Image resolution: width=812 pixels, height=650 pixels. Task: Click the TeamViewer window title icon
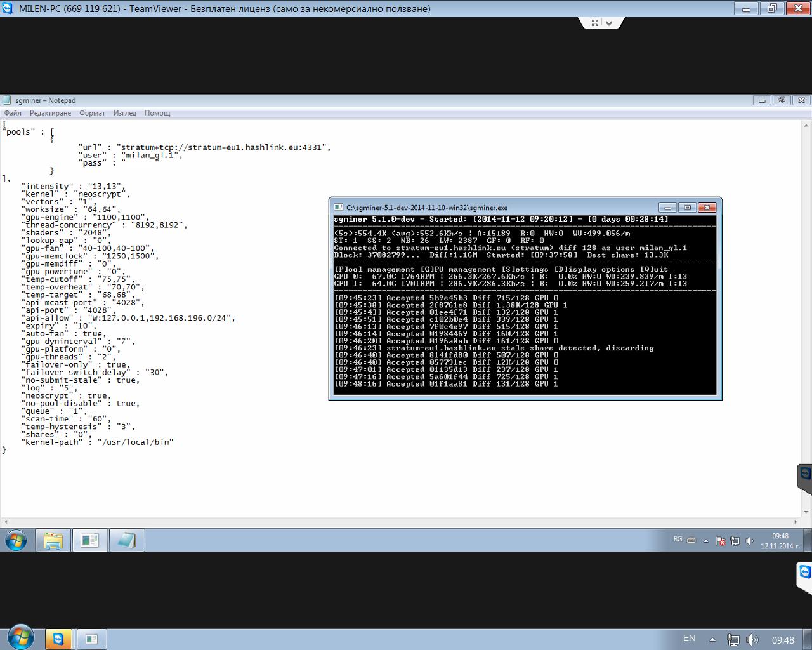(8, 8)
